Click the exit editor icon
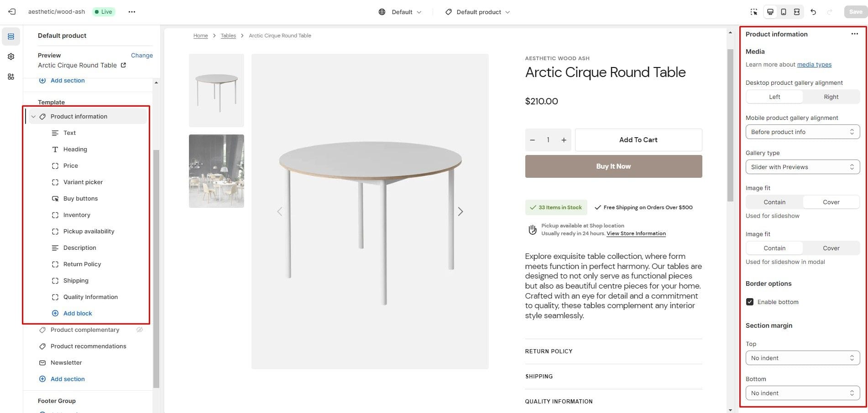The height and width of the screenshot is (413, 868). (12, 12)
